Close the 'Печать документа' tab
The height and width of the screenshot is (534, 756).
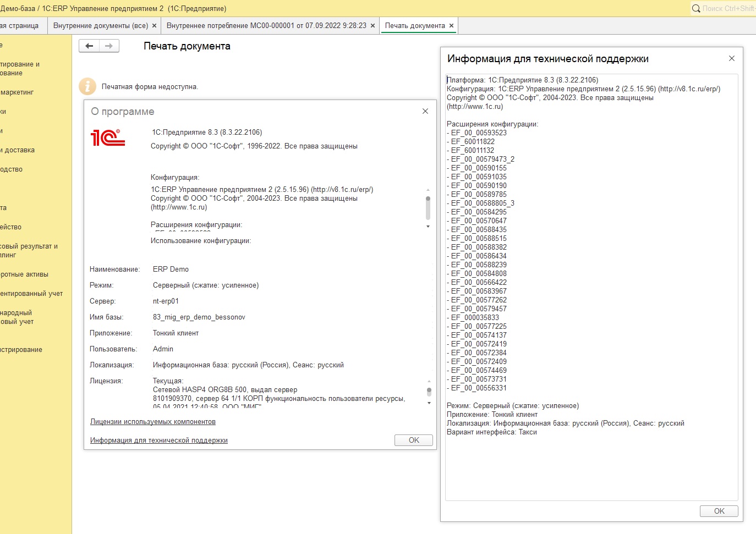(451, 26)
